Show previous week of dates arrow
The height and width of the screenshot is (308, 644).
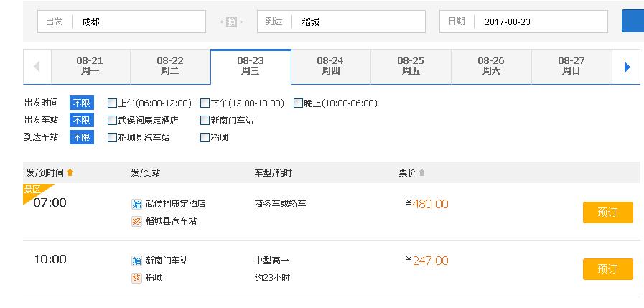(37, 67)
